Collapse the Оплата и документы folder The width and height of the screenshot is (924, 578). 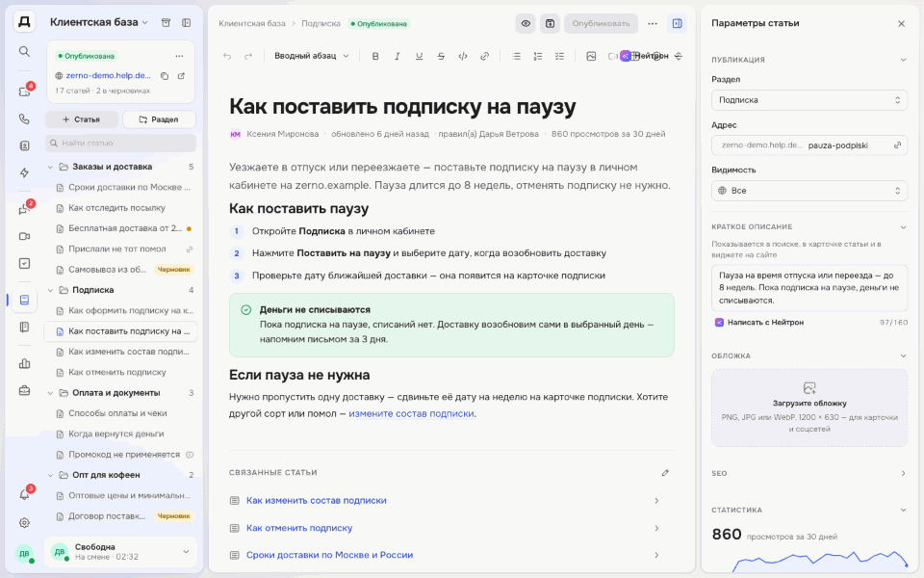point(50,393)
